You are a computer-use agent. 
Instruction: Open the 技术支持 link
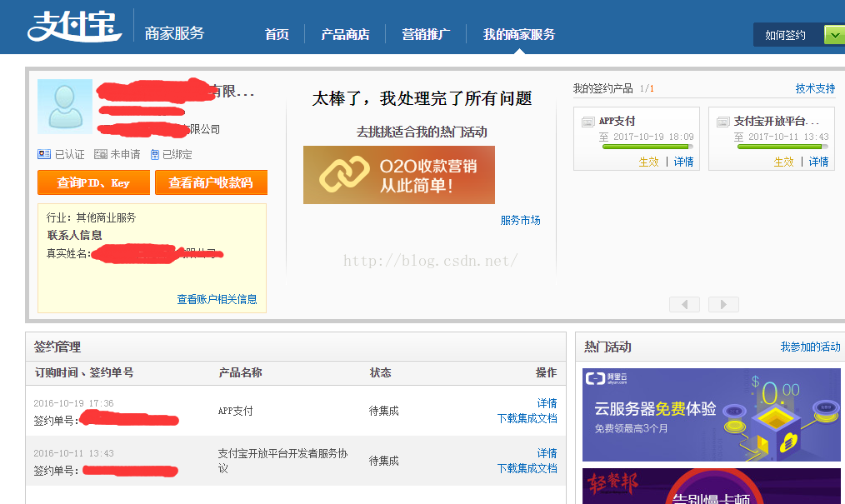point(815,88)
